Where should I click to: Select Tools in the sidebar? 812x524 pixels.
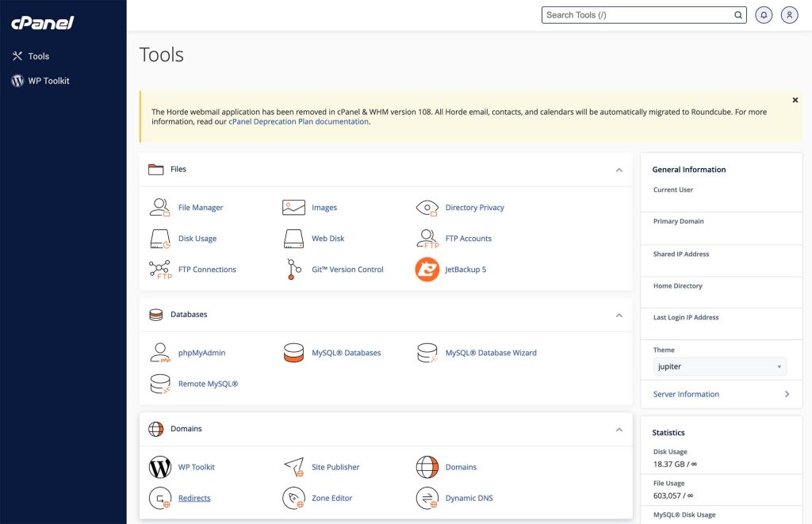click(x=38, y=56)
